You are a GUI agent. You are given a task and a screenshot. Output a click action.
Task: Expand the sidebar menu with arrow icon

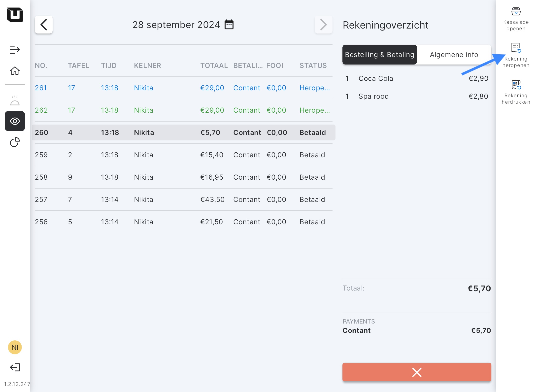15,50
